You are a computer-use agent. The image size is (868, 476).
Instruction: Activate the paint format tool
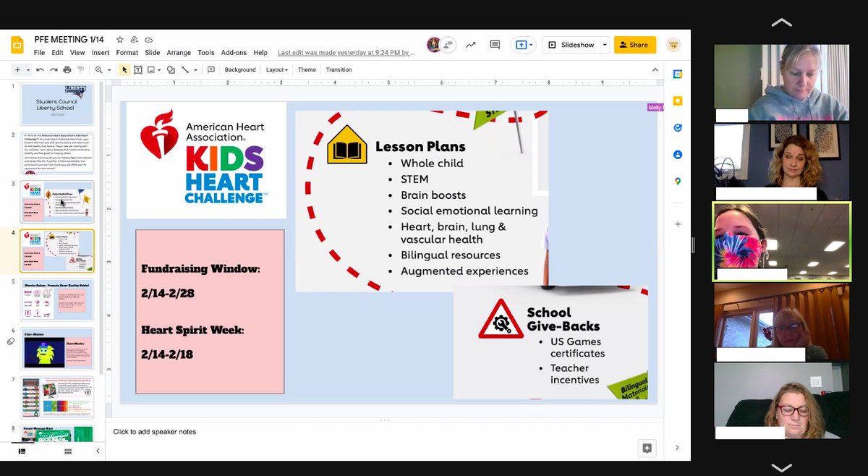coord(80,69)
